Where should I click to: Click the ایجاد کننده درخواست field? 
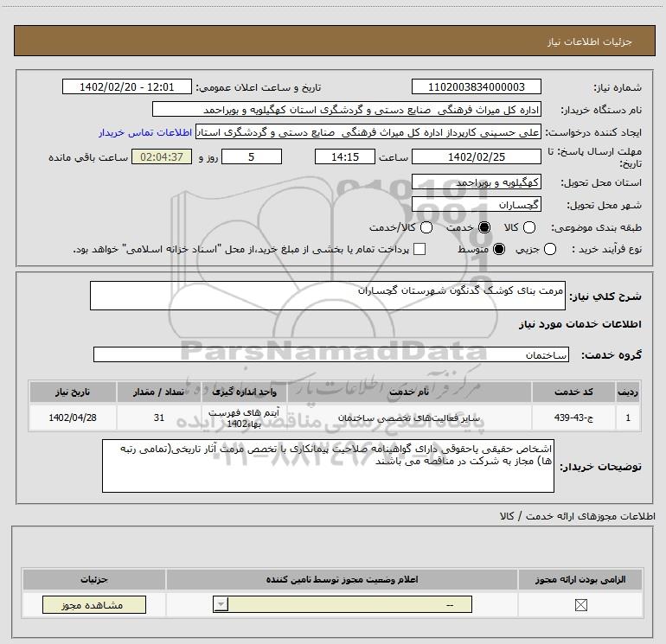click(368, 132)
